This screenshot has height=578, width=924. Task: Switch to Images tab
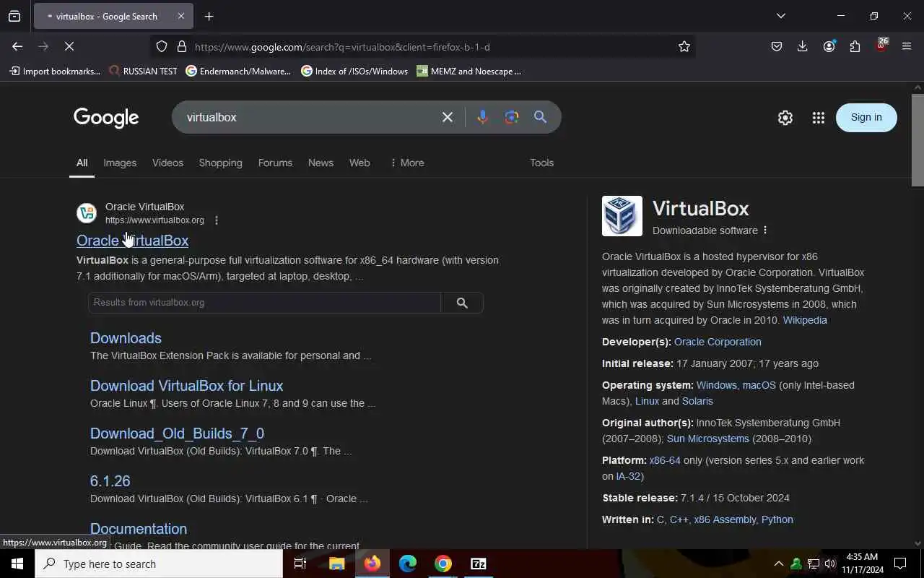120,163
